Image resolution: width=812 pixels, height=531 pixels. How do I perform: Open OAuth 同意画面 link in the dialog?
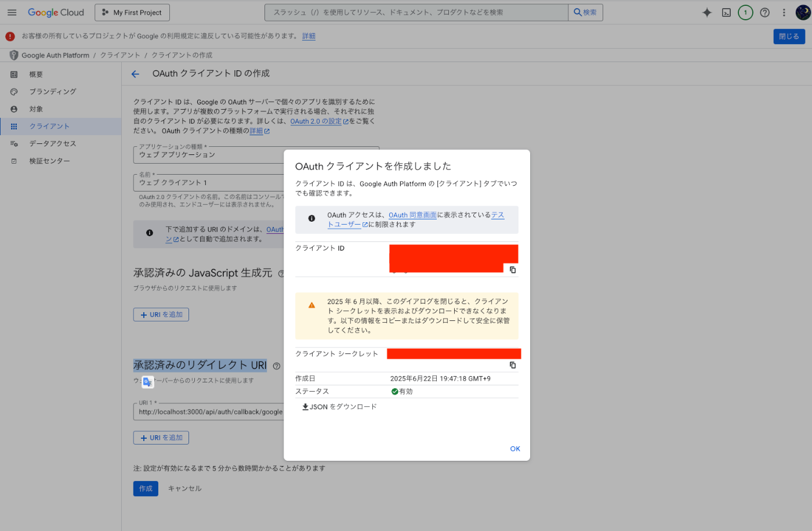pos(412,215)
